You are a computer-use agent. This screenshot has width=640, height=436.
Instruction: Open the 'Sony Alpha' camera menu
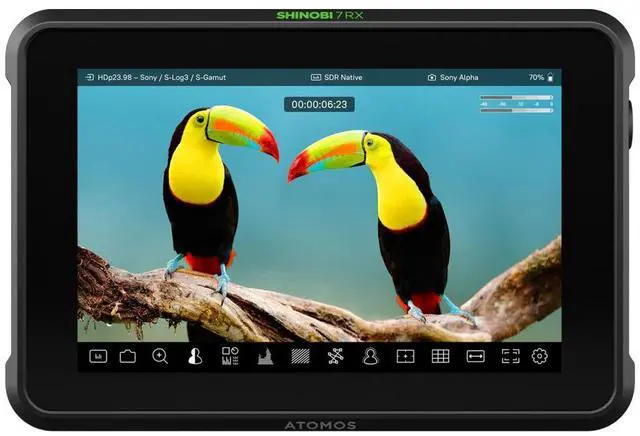tap(459, 77)
